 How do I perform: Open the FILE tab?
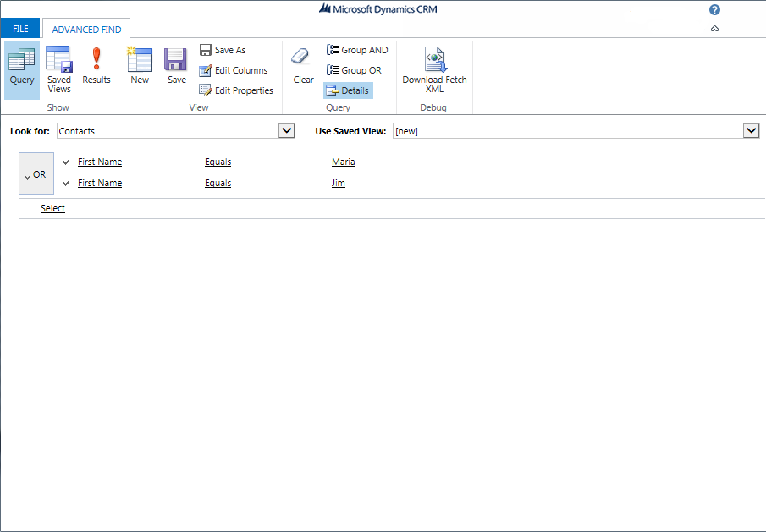click(20, 29)
